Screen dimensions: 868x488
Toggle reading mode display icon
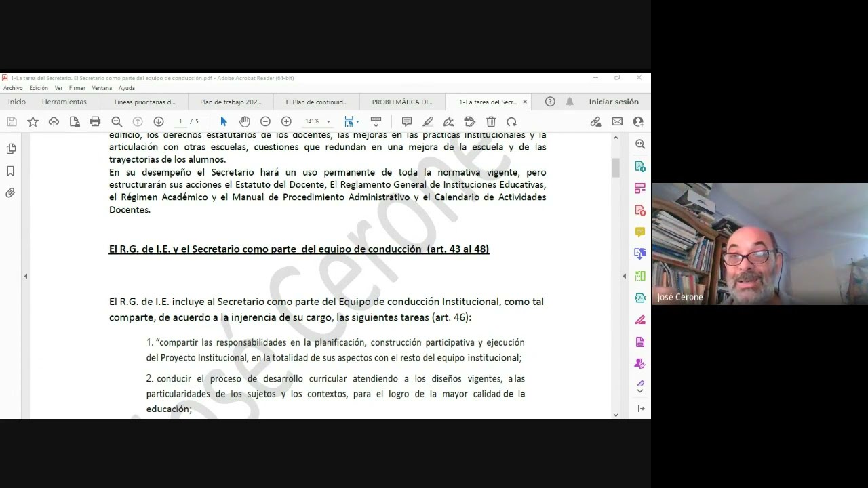click(376, 121)
